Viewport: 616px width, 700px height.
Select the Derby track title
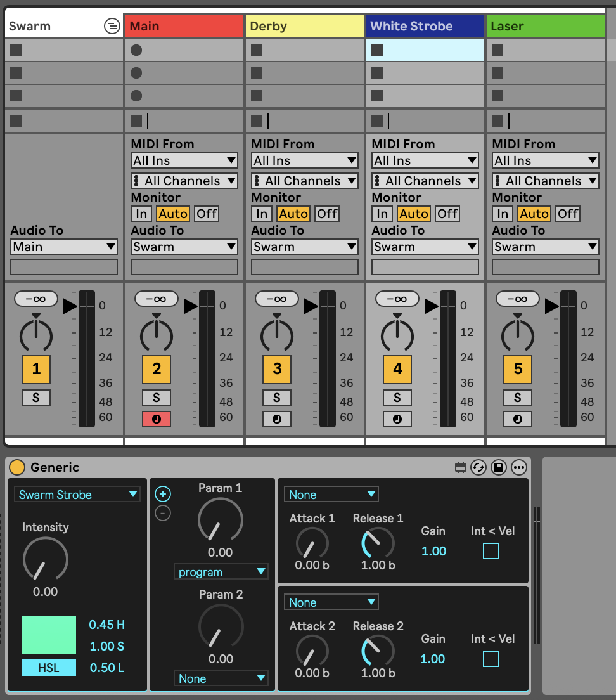[x=304, y=26]
